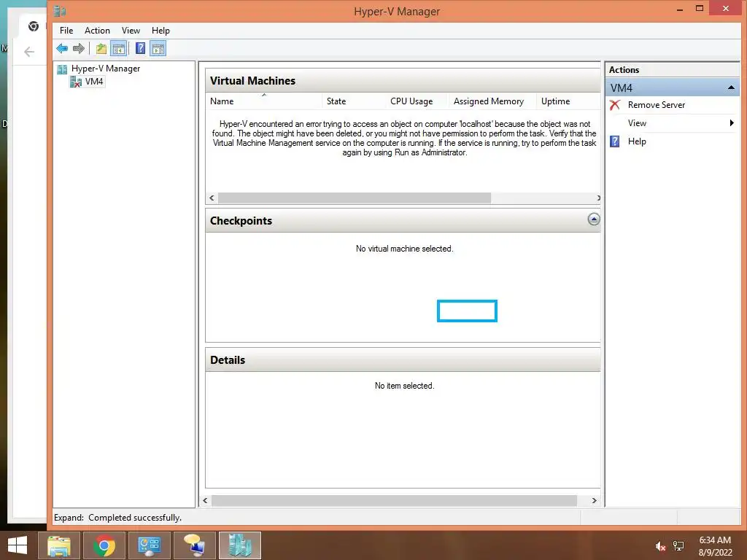The image size is (747, 560).
Task: Toggle the Show/Hide Console Tree icon
Action: click(x=119, y=49)
